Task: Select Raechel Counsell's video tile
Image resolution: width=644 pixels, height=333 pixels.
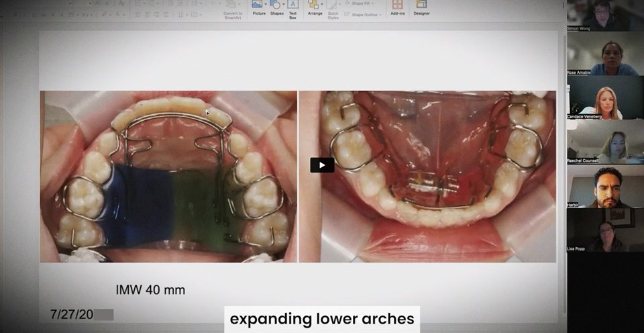Action: (x=605, y=142)
